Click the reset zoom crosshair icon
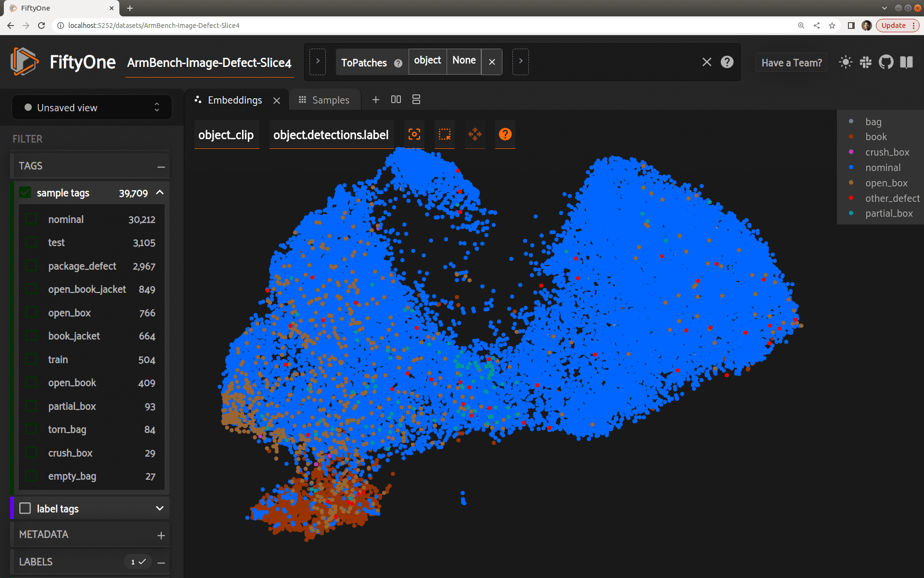This screenshot has height=578, width=924. [414, 134]
